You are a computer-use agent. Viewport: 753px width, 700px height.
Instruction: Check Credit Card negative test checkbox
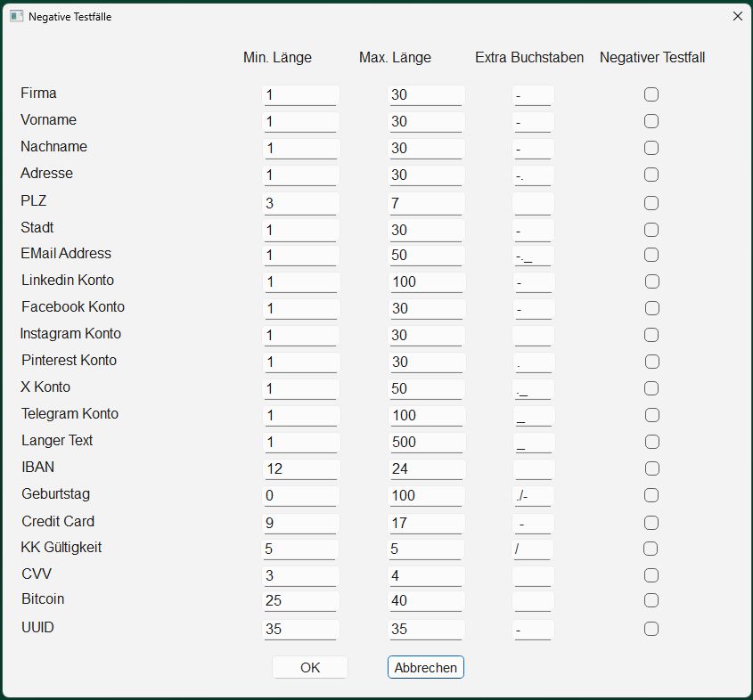click(651, 523)
